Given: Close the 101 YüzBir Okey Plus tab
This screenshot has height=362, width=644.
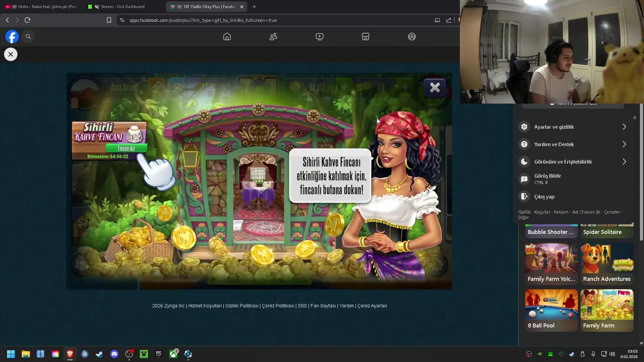Looking at the screenshot, I should 242,7.
